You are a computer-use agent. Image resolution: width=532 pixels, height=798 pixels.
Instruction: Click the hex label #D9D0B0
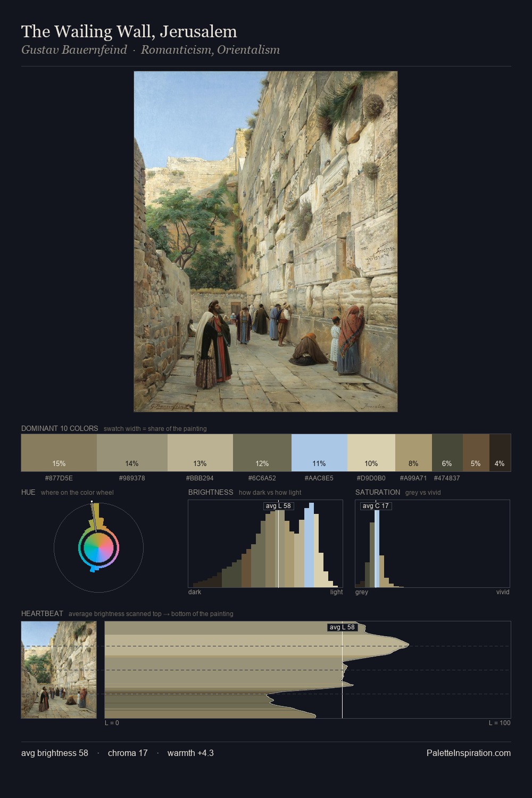(x=371, y=478)
